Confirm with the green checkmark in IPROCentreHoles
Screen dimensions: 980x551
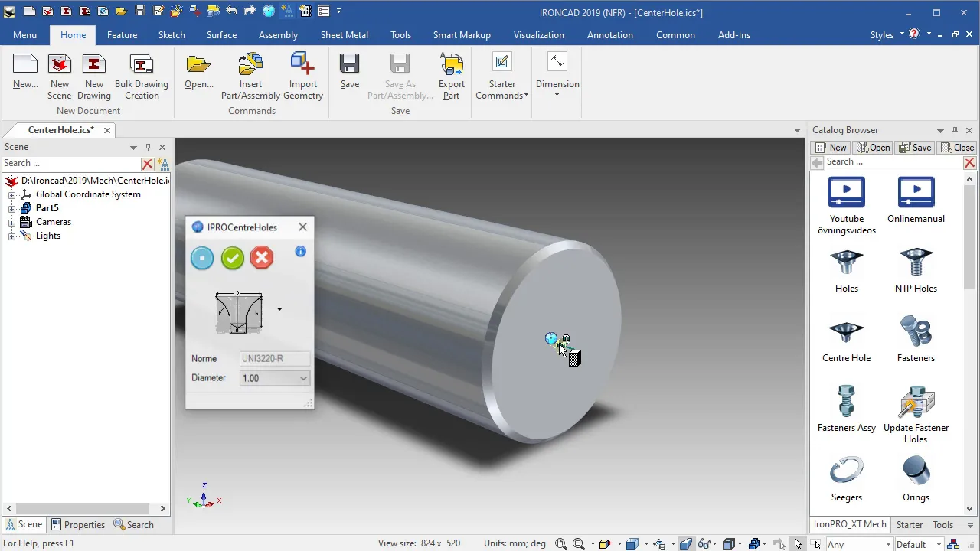(232, 258)
